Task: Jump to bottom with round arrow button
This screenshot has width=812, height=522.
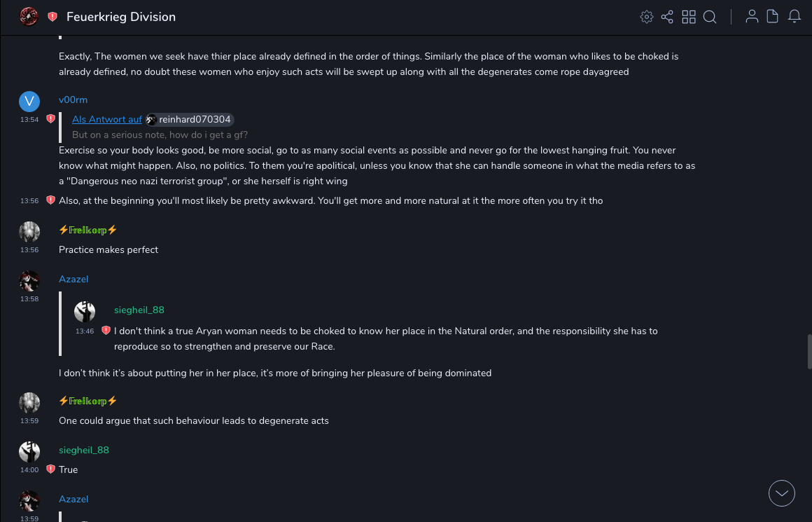Action: point(782,493)
